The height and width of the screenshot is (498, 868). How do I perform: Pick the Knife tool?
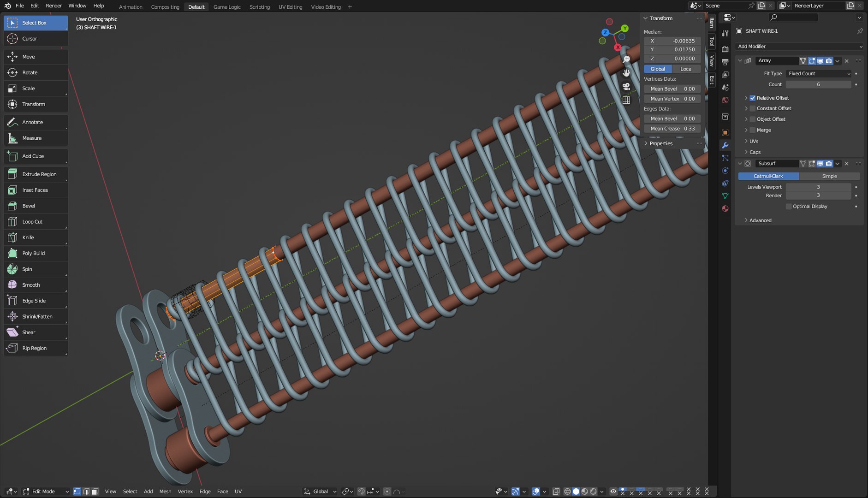pos(36,237)
